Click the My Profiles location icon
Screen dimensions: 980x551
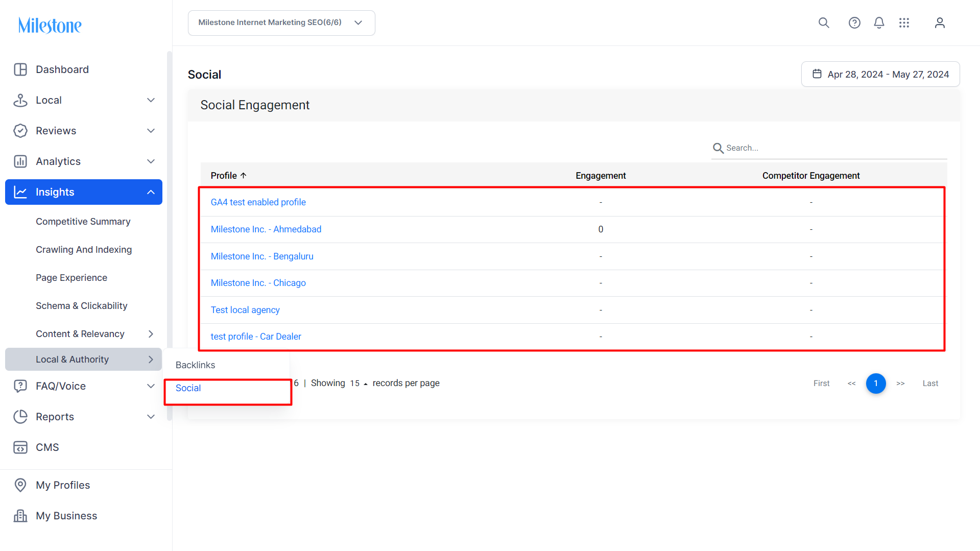(20, 485)
